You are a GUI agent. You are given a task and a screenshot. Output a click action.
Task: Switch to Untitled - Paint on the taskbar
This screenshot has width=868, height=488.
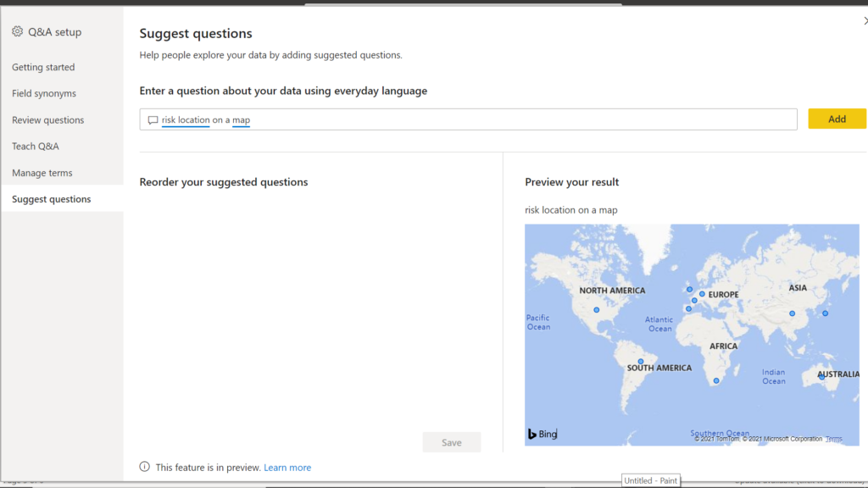(651, 480)
